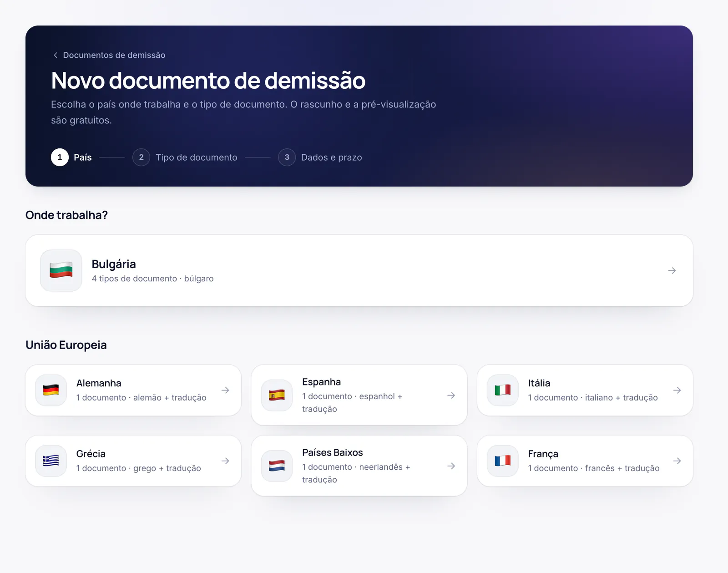
Task: Select step 2 circle for Tipo de documento
Action: pos(141,157)
